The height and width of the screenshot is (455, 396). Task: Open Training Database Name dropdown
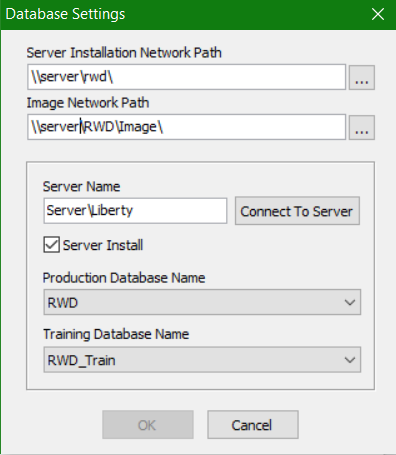(x=202, y=360)
